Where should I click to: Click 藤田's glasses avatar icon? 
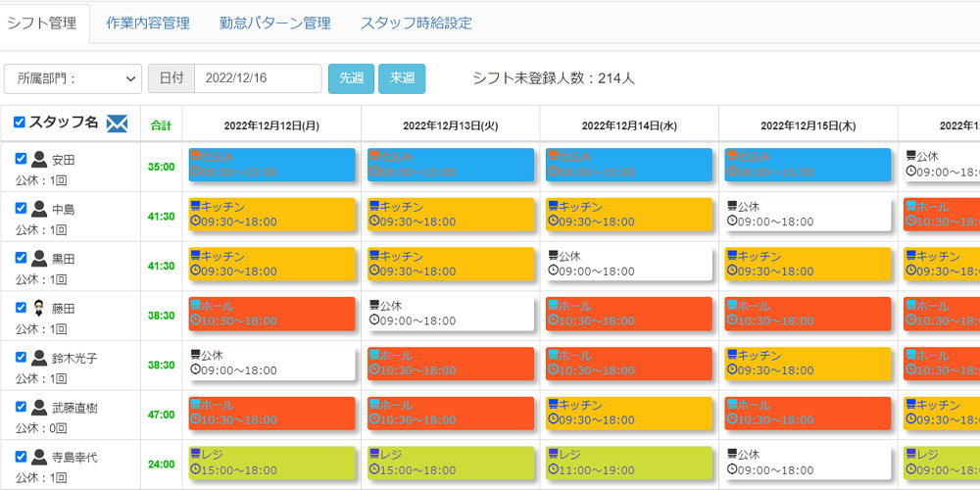pyautogui.click(x=39, y=308)
